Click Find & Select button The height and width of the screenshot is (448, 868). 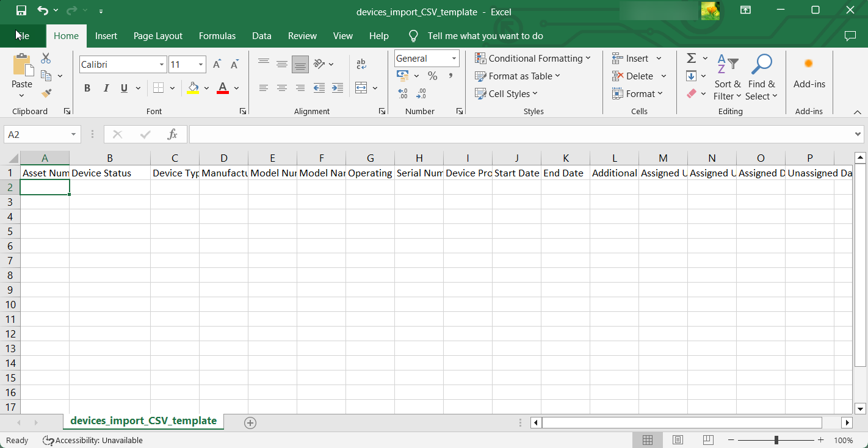click(x=762, y=77)
